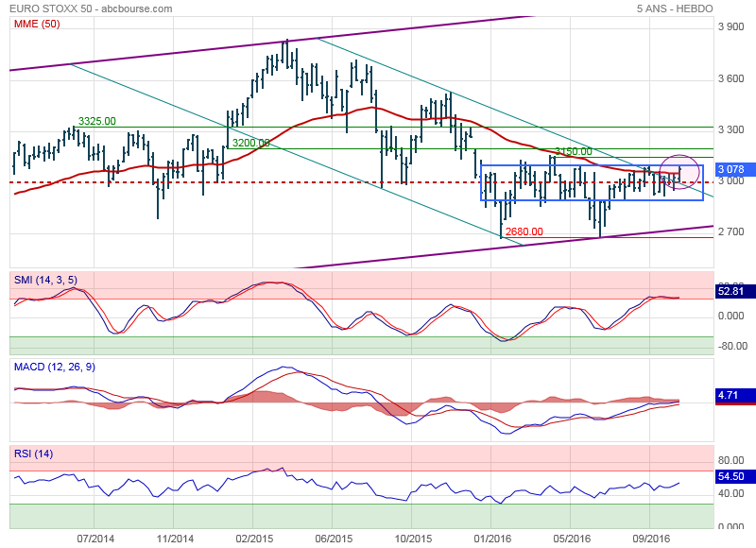Click the -80.00 SMI axis label

tap(733, 346)
